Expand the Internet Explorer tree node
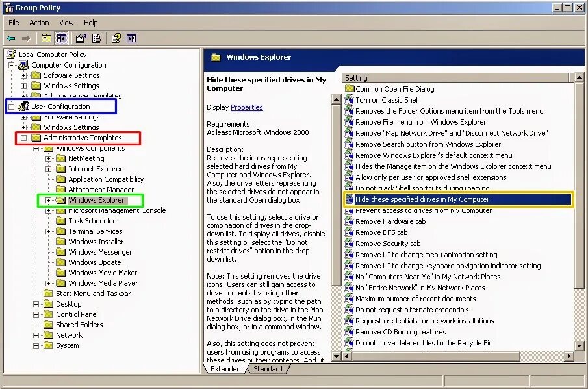Image resolution: width=588 pixels, height=389 pixels. [48, 169]
